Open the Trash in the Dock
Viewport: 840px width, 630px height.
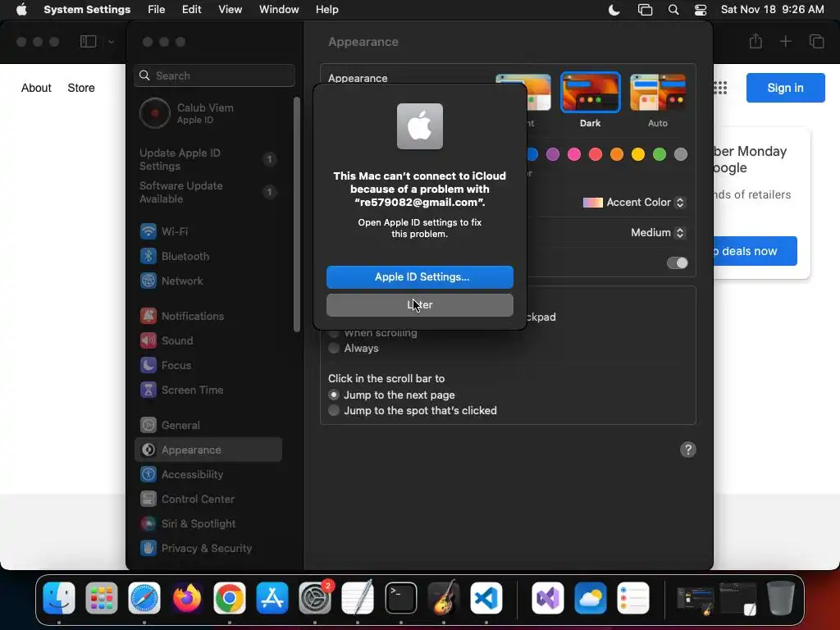781,598
